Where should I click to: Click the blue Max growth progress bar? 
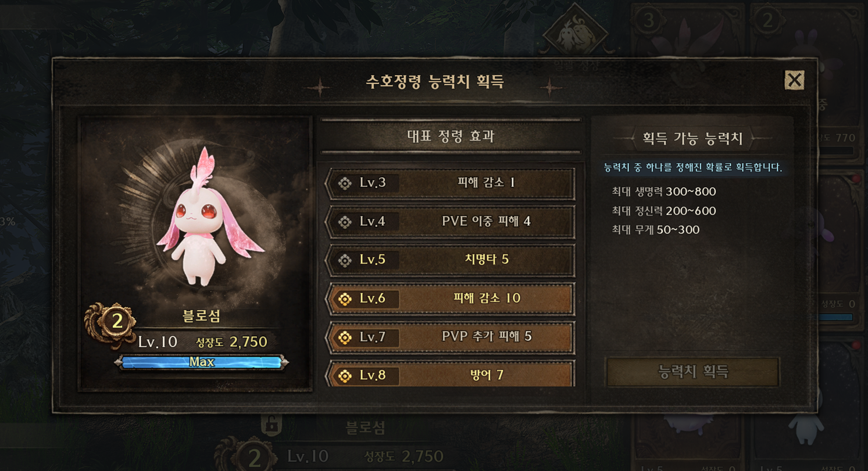202,362
